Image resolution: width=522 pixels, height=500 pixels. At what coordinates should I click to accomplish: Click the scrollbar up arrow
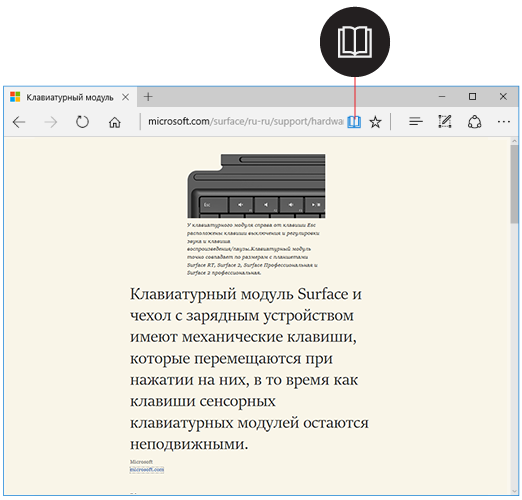coord(514,141)
